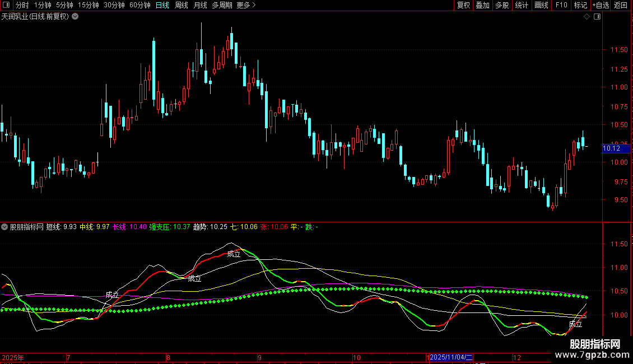Select the 分时 intraday tab
Viewport: 633px width, 364px height.
coord(22,5)
